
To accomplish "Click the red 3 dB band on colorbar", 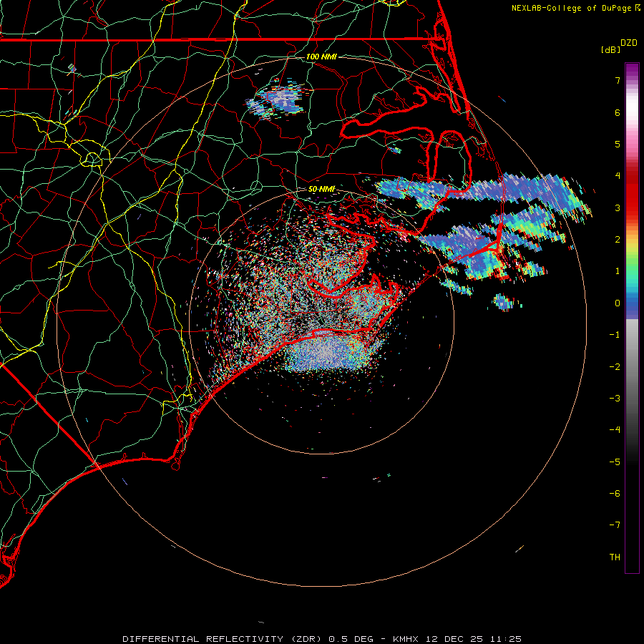I will tap(632, 204).
